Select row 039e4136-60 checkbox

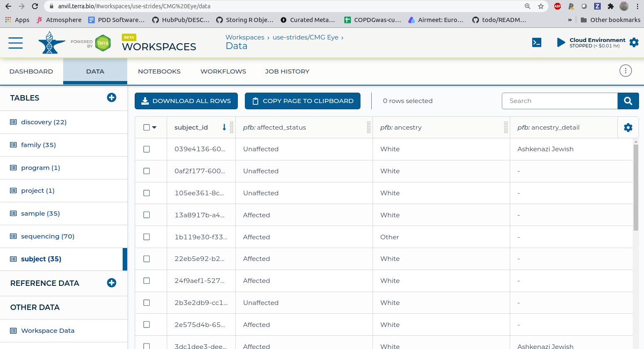146,149
